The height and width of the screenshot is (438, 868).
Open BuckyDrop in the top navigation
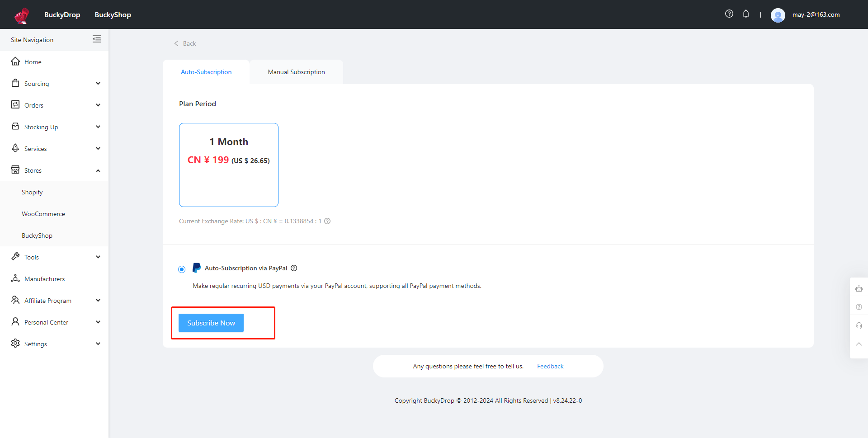tap(62, 14)
